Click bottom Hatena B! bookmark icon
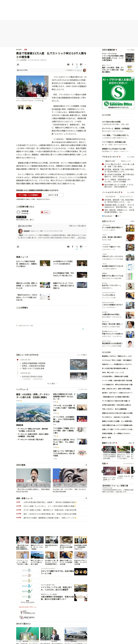Viewport: 138px width, 644px height. tap(81, 247)
